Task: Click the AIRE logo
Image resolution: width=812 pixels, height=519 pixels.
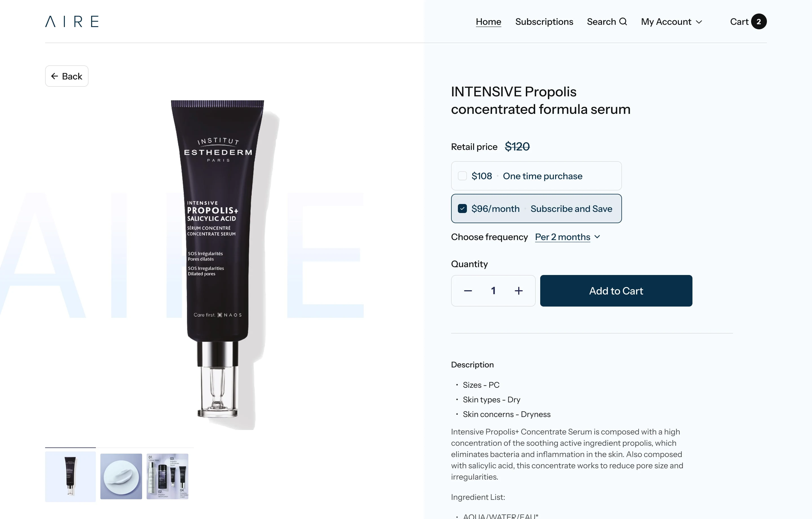Action: (x=72, y=21)
